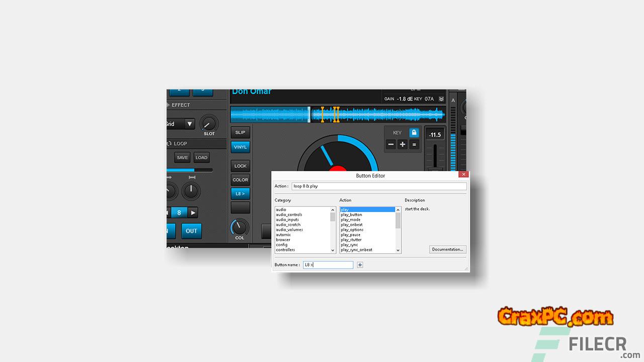This screenshot has height=362, width=644.
Task: Click the SAVE loop button
Action: (182, 157)
